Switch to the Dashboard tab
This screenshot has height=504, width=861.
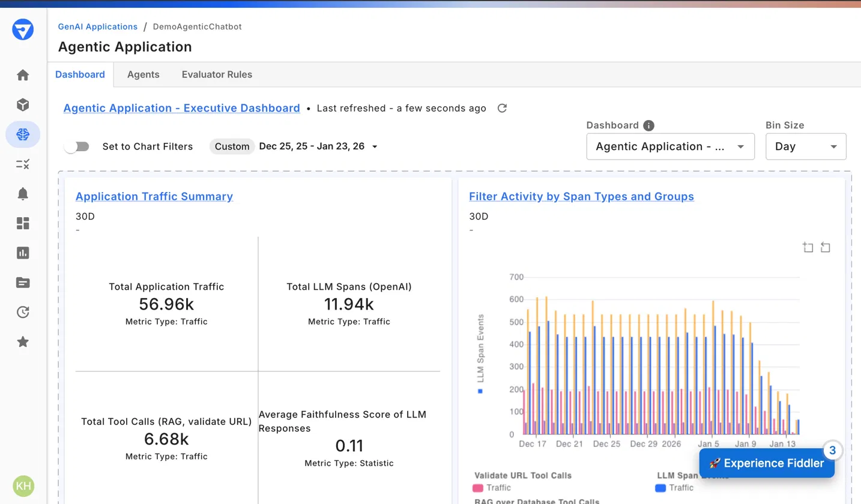[80, 75]
